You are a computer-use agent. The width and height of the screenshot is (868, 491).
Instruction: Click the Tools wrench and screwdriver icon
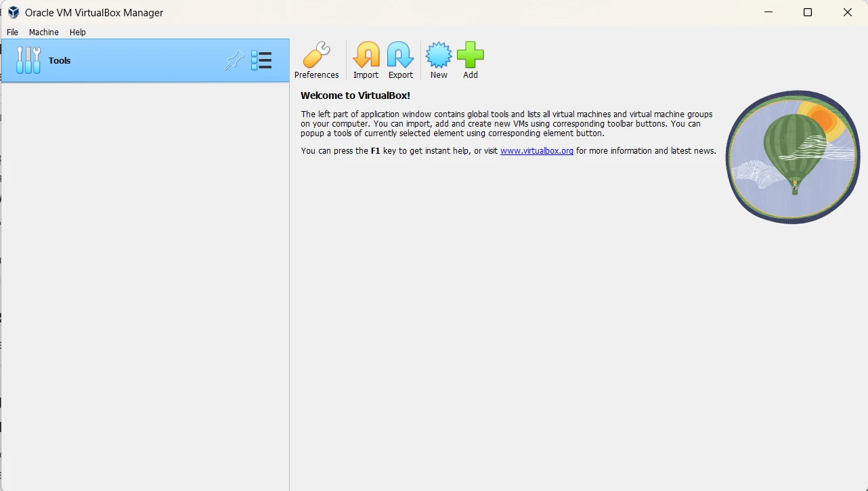[x=28, y=60]
